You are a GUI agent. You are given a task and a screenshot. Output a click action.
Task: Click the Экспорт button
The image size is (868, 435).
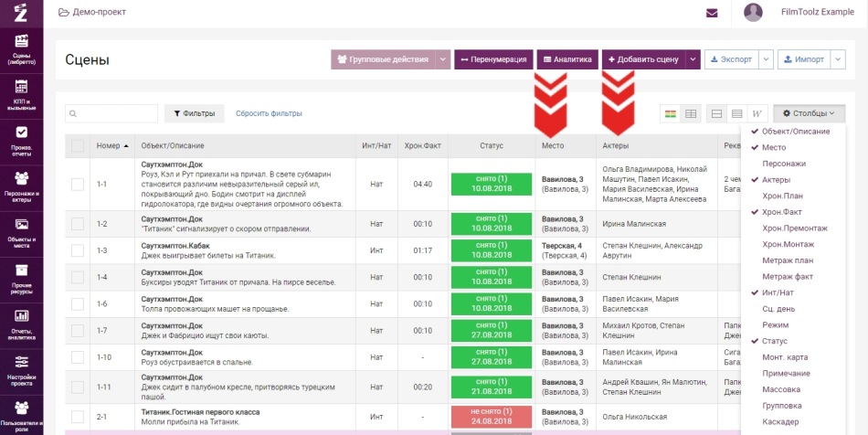pos(731,59)
